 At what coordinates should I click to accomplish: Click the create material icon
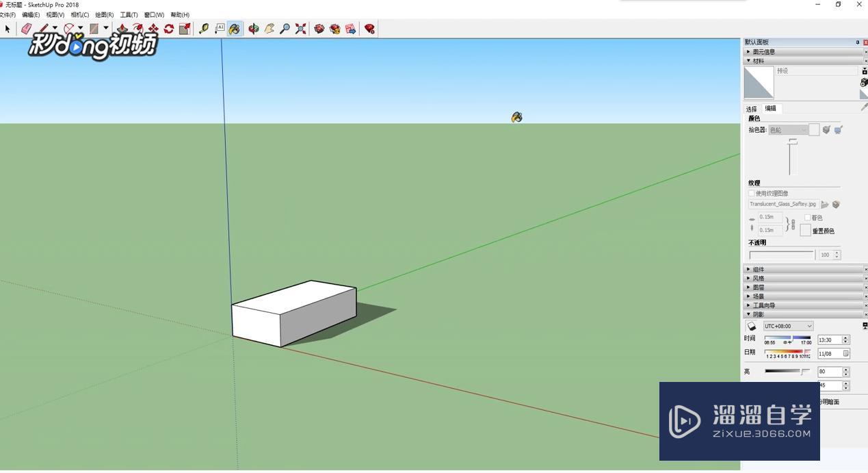[864, 82]
